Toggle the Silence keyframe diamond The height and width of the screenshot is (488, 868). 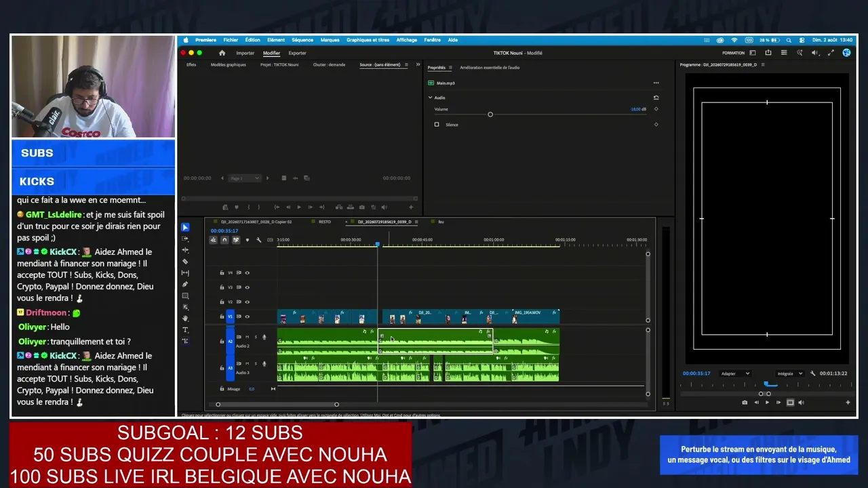pyautogui.click(x=656, y=125)
